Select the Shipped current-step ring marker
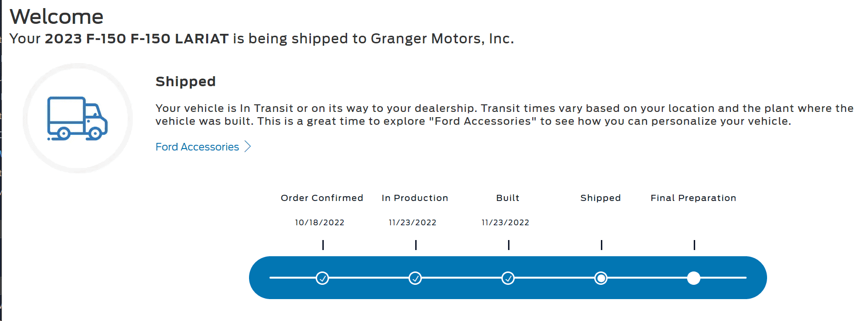Viewport: 868px width, 321px height. [601, 278]
